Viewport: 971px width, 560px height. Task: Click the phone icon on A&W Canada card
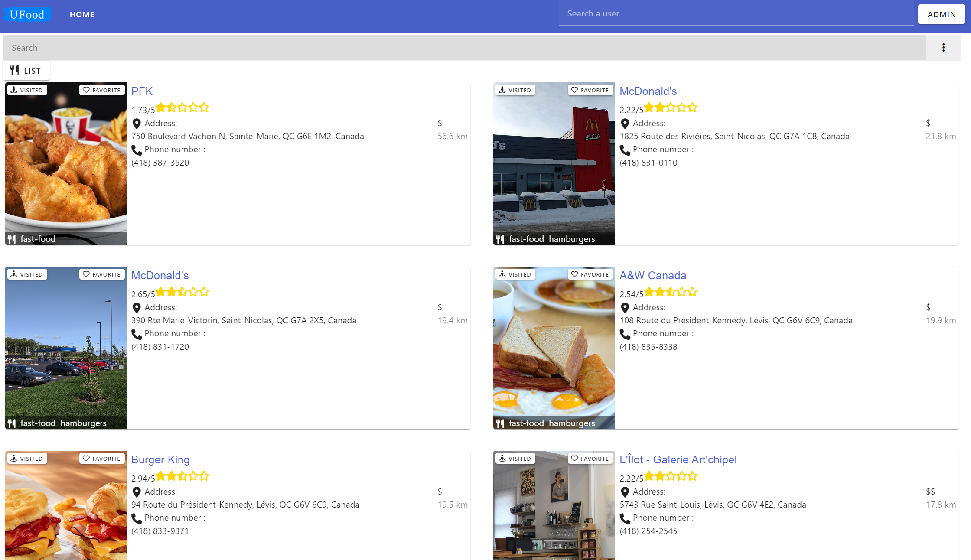click(x=625, y=334)
